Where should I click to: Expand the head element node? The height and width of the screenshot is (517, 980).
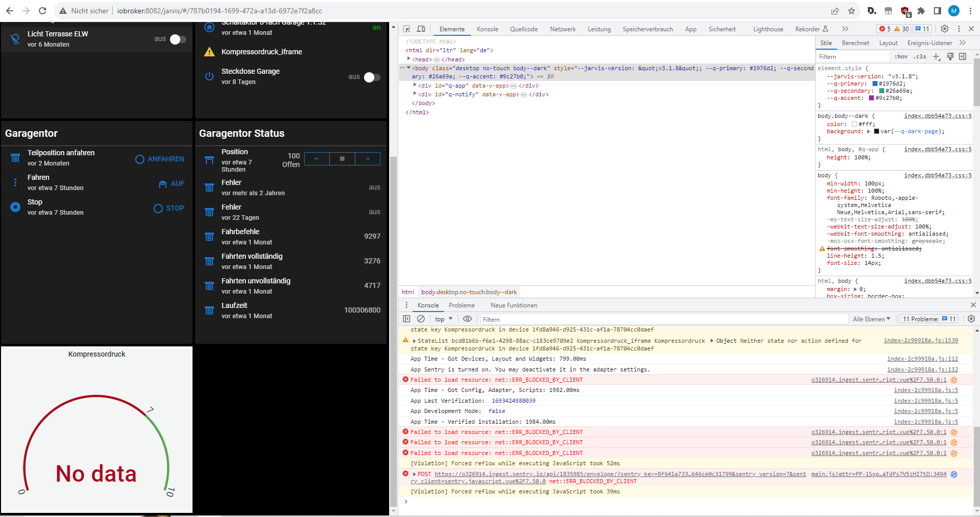click(x=409, y=59)
